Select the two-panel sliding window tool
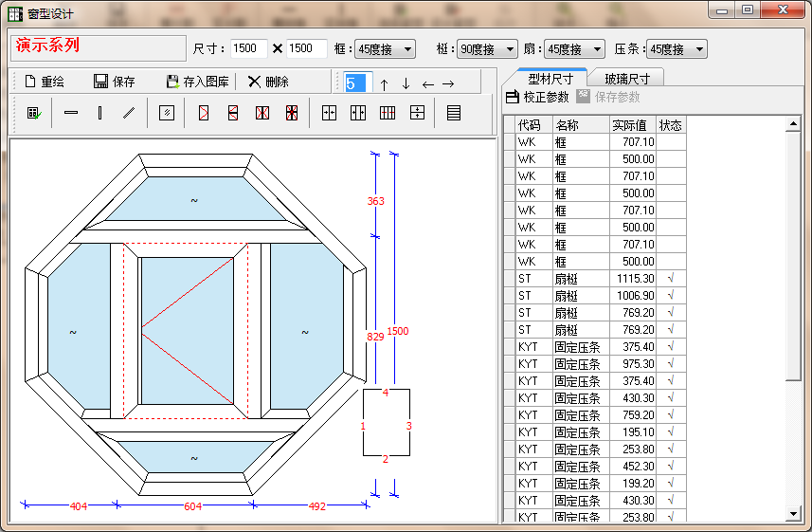Viewport: 812px width, 532px height. 330,113
